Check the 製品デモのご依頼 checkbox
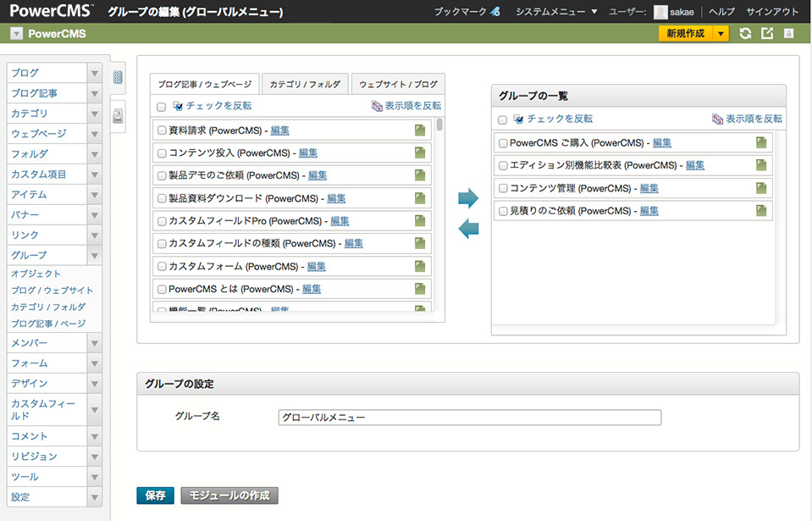Image resolution: width=812 pixels, height=521 pixels. click(x=162, y=175)
